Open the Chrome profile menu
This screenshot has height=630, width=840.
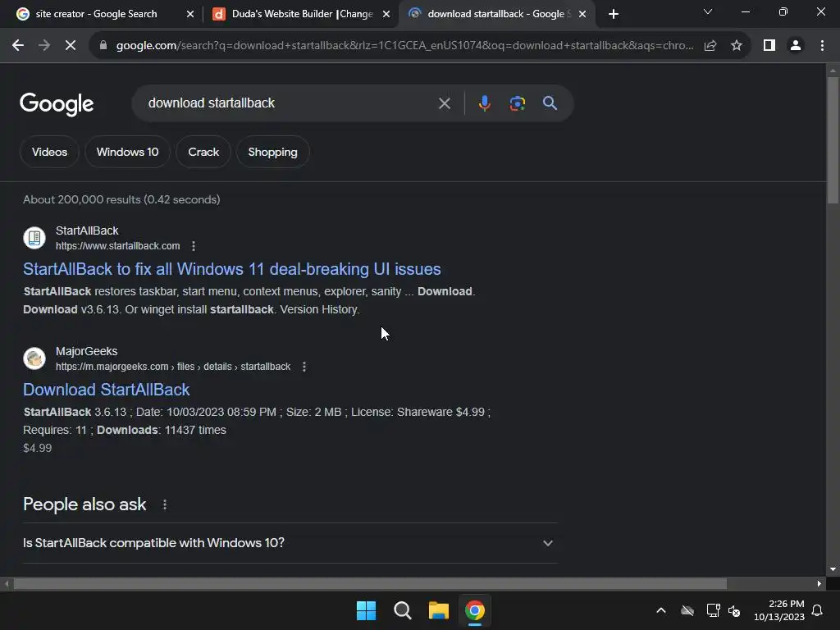(x=796, y=46)
